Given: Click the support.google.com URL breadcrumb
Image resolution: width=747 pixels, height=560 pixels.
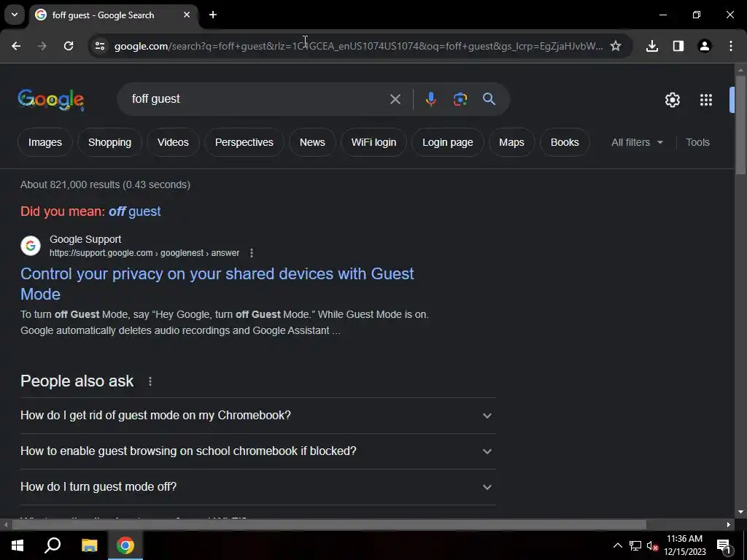Looking at the screenshot, I should click(x=144, y=253).
